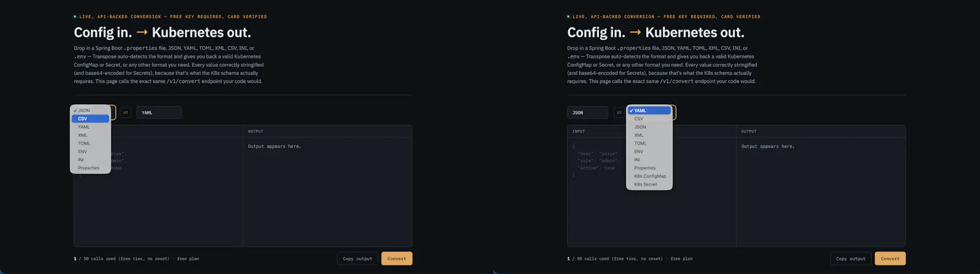Screen dimensions: 980x274
Task: Click the right "Config in. → Kubernetes out." heading
Action: click(655, 32)
